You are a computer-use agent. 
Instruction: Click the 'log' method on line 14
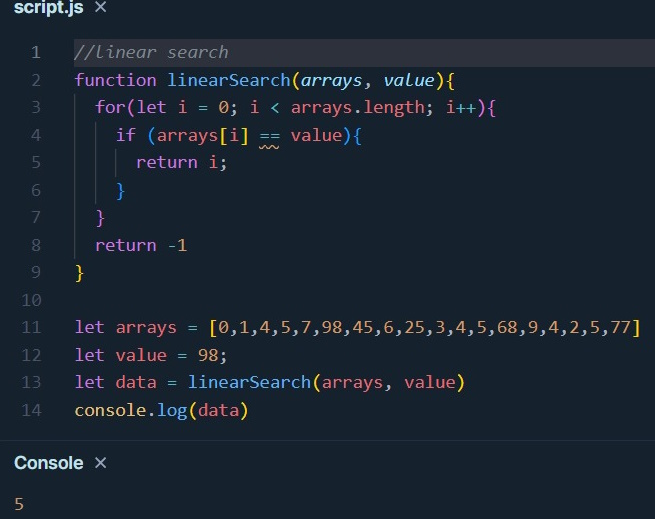click(x=172, y=411)
